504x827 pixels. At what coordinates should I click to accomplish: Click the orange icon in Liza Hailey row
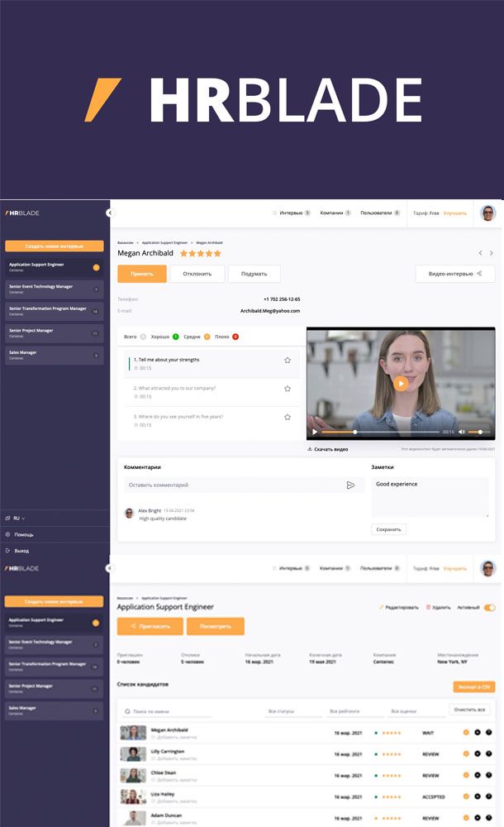pyautogui.click(x=466, y=796)
